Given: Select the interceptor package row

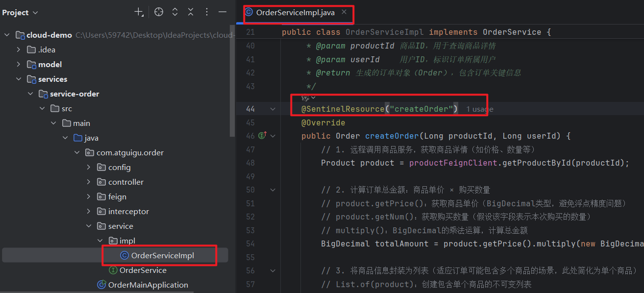Looking at the screenshot, I should [x=115, y=211].
